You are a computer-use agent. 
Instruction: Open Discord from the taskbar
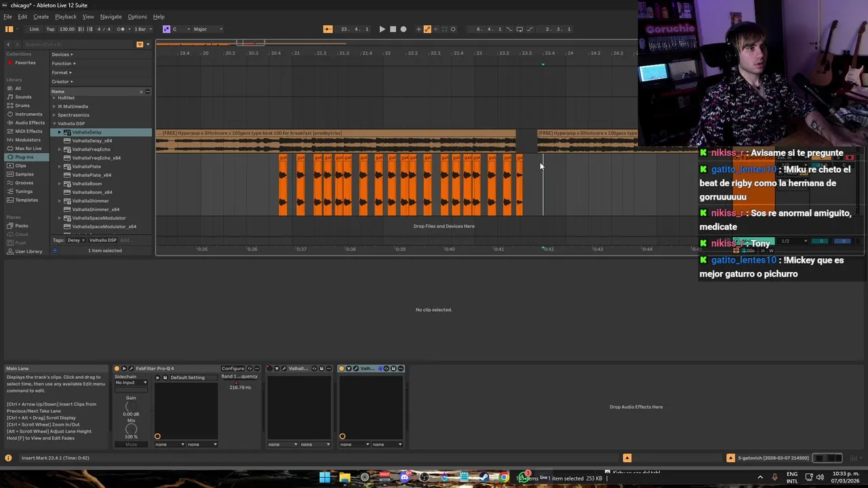[405, 478]
